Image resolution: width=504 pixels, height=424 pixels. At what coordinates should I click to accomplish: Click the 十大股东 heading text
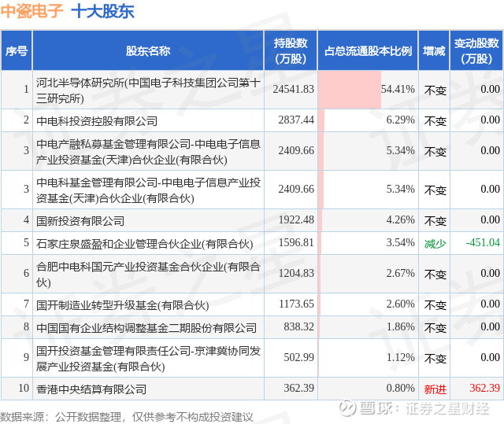click(x=102, y=11)
